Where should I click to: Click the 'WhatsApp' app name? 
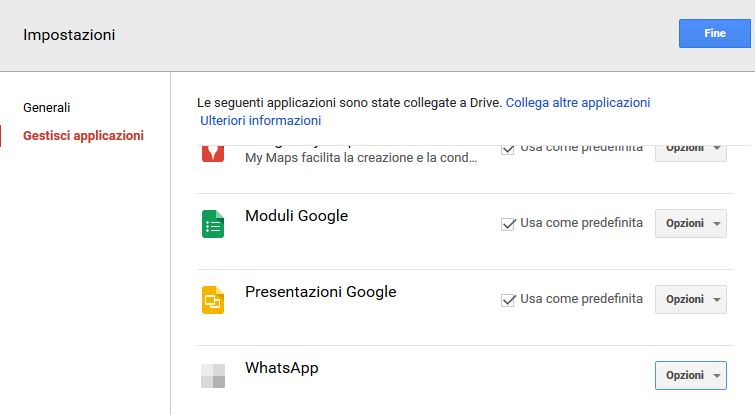pyautogui.click(x=281, y=368)
